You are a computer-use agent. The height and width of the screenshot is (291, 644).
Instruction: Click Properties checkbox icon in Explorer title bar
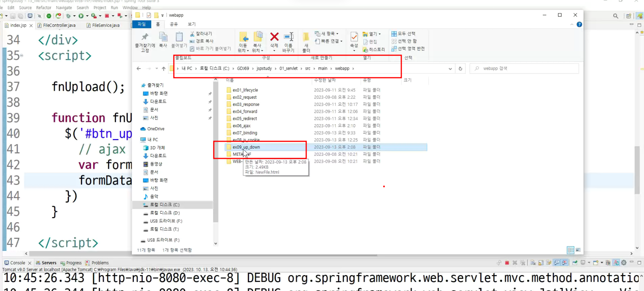pyautogui.click(x=149, y=15)
